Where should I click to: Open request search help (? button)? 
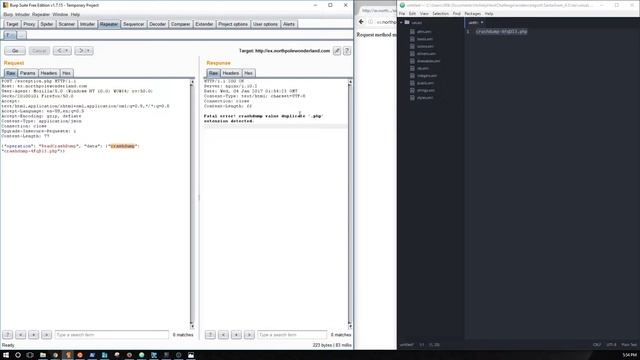(8, 335)
